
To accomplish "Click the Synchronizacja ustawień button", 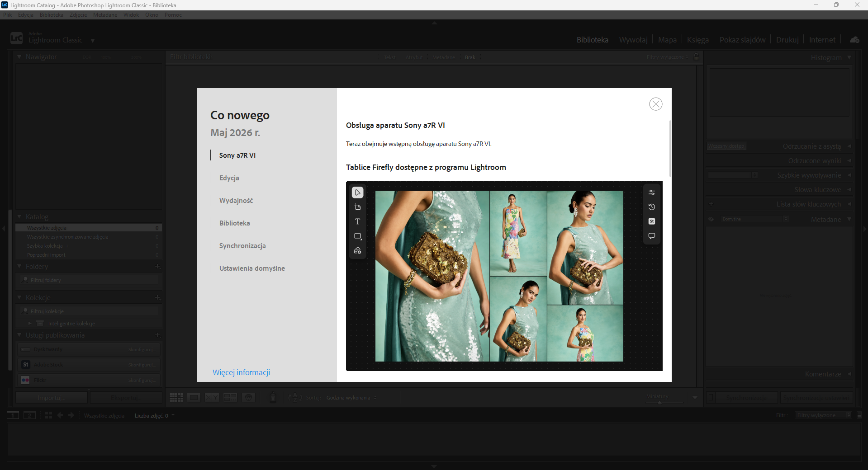I will point(816,398).
